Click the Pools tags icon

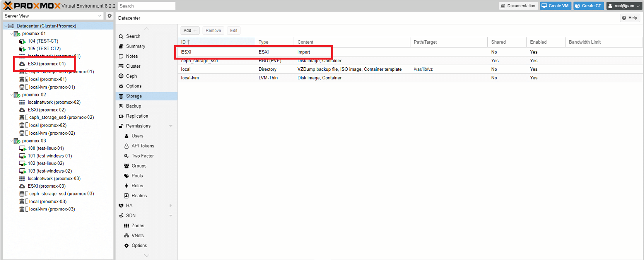coord(126,176)
